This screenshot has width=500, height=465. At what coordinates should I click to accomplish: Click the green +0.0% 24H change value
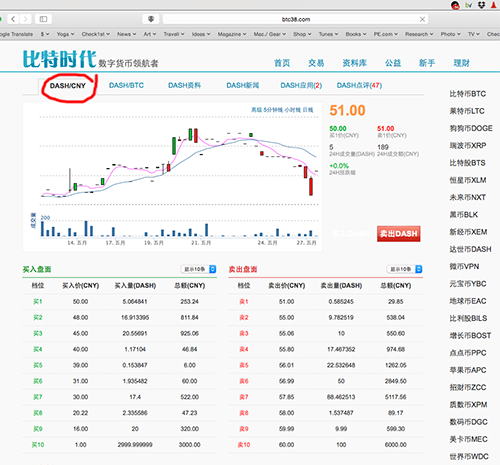click(x=339, y=166)
